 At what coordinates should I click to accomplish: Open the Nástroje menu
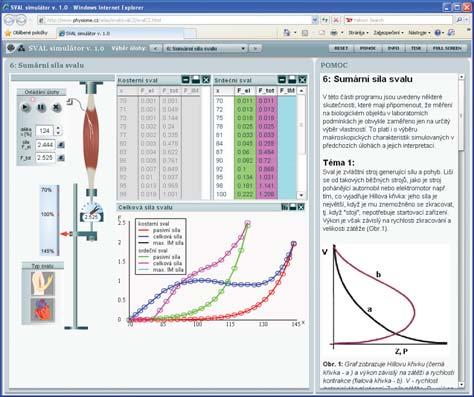tap(419, 33)
